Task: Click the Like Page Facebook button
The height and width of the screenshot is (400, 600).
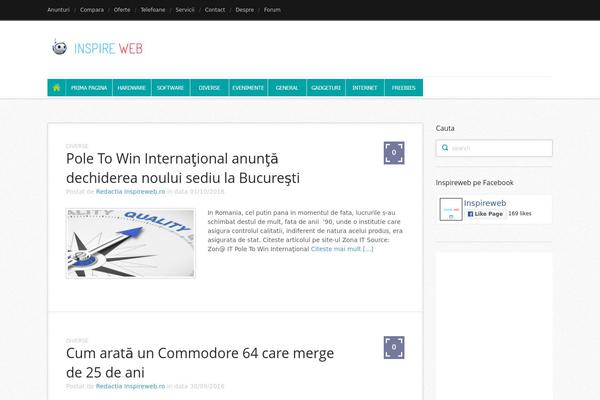Action: tap(485, 214)
